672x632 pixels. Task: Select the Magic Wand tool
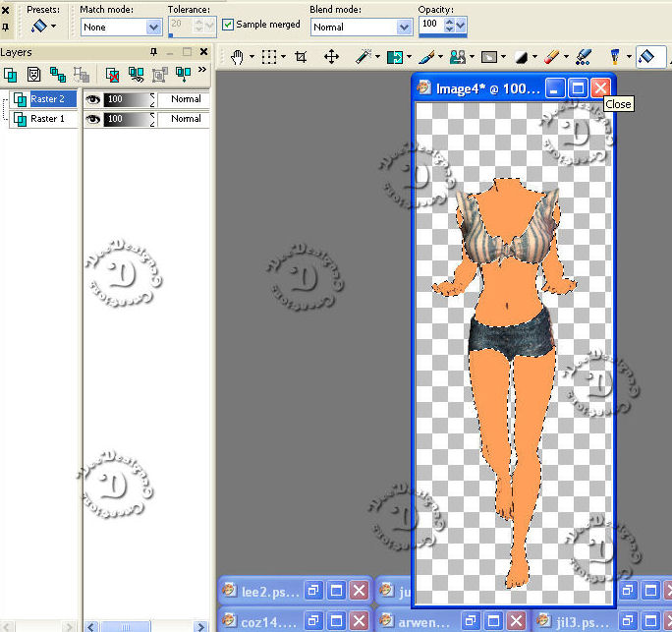click(x=363, y=57)
